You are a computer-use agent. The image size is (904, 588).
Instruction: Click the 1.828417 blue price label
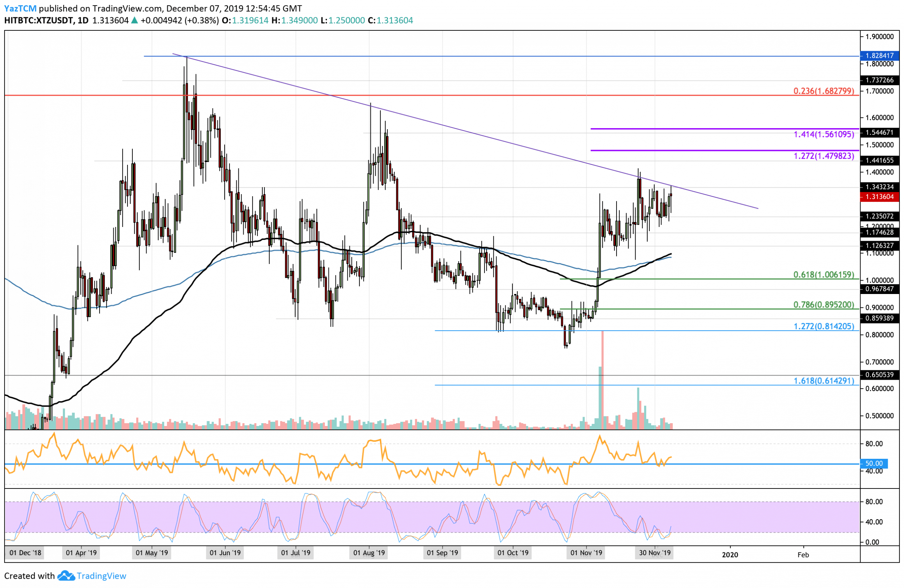880,55
